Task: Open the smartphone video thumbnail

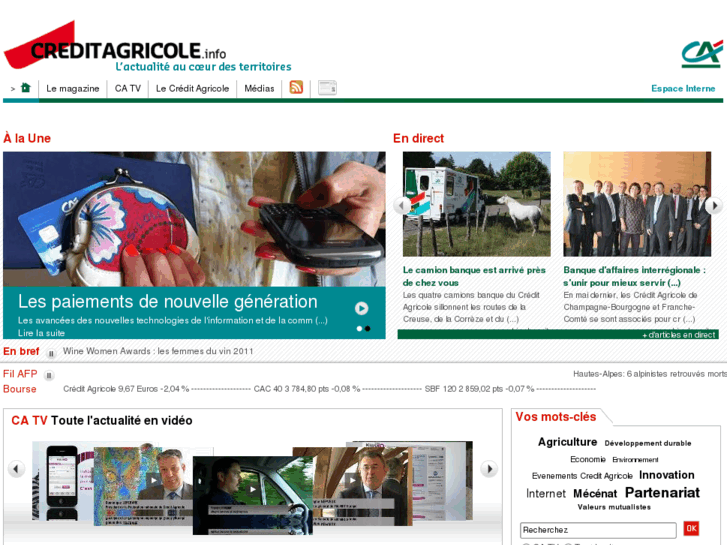Action: click(x=63, y=481)
